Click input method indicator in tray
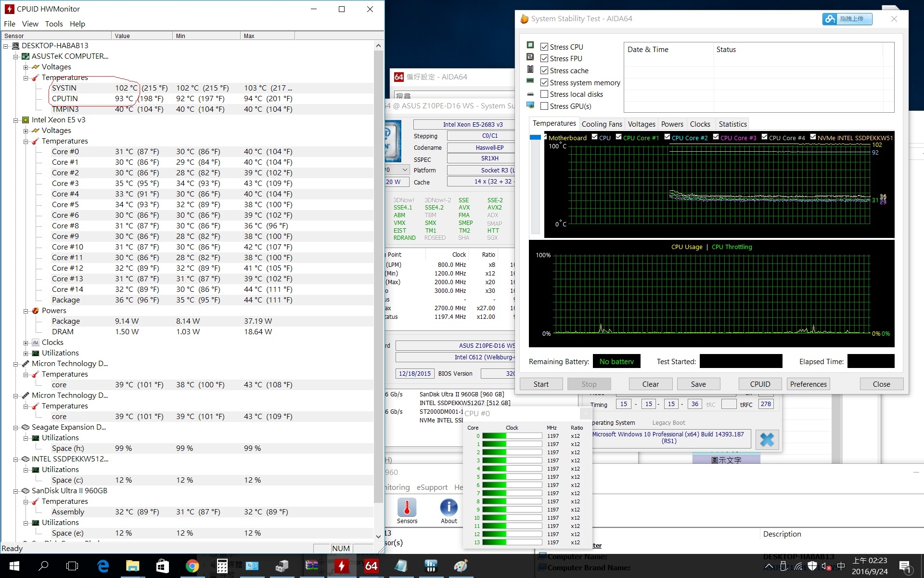The image size is (924, 578). pos(841,566)
